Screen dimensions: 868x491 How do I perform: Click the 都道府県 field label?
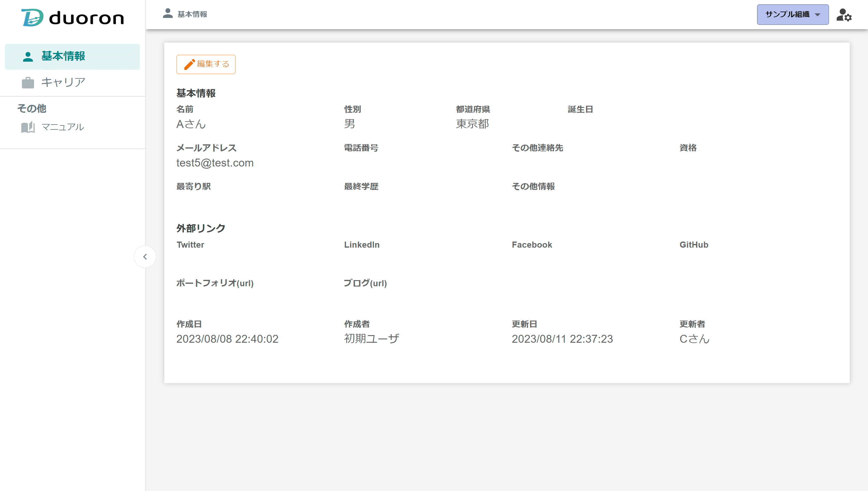pos(473,109)
